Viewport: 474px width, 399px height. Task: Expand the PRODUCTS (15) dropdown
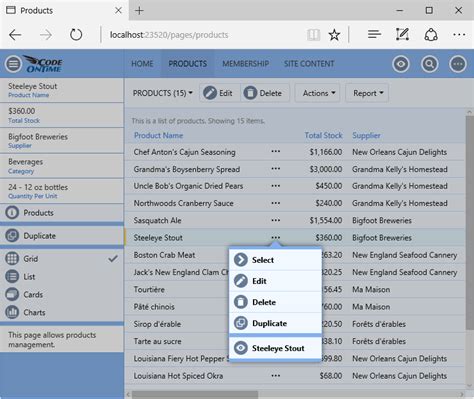(x=163, y=93)
